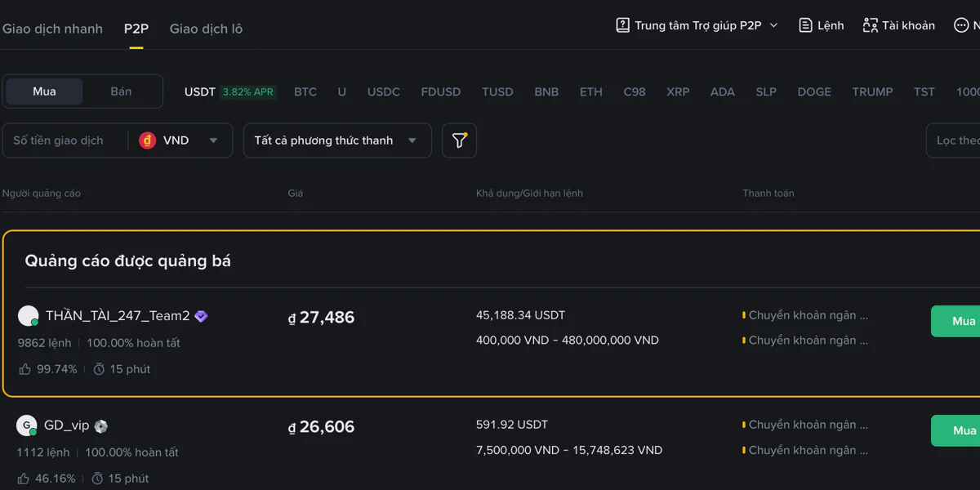The height and width of the screenshot is (490, 980).
Task: Switch to Bán sell mode
Action: coord(121,91)
